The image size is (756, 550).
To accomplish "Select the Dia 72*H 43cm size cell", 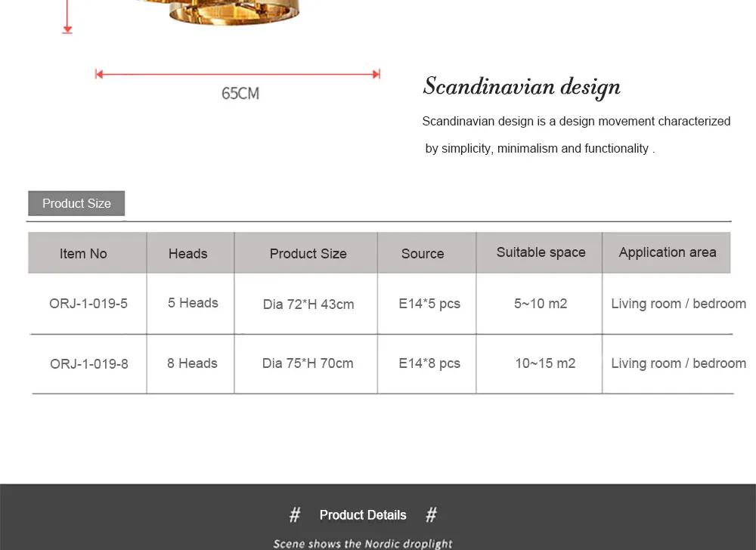I will (308, 304).
